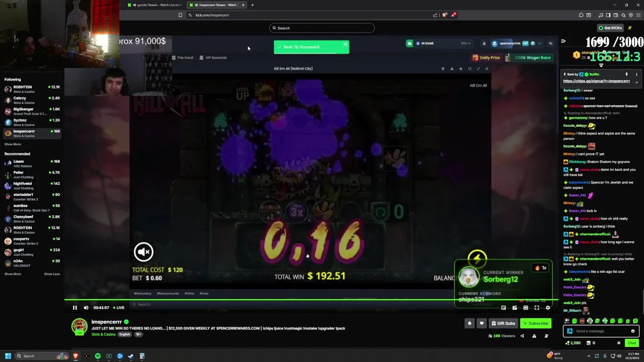
Task: Share the stream via share icon
Action: [x=522, y=336]
